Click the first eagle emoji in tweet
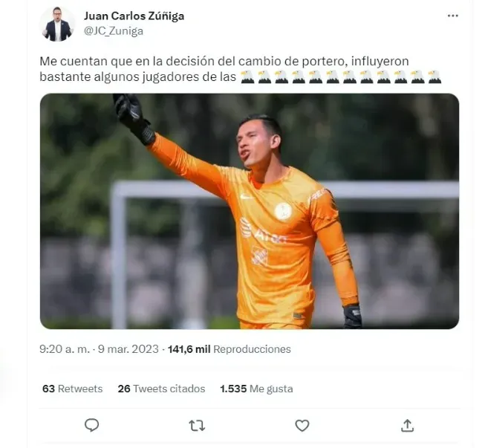The height and width of the screenshot is (448, 488). coord(248,77)
